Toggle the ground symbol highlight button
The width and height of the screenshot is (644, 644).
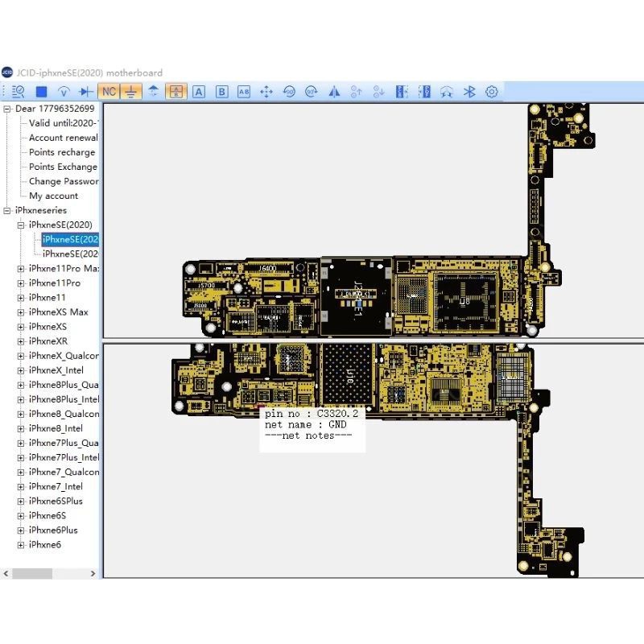click(131, 91)
